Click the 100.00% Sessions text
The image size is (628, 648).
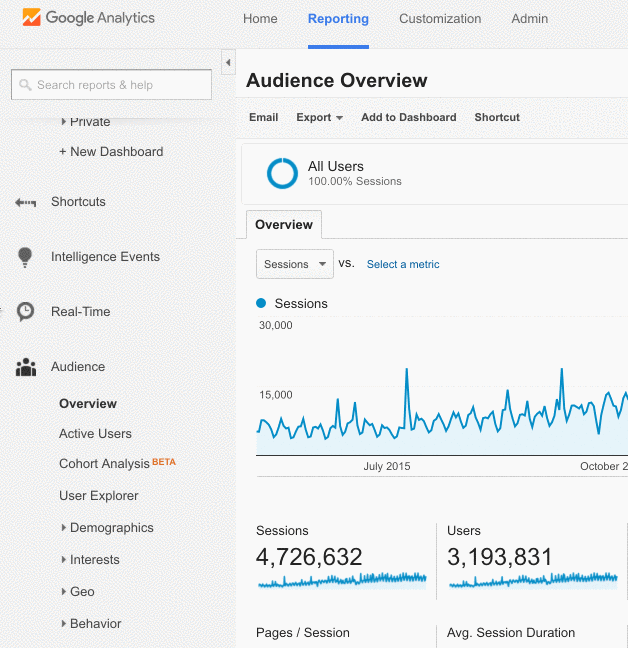355,181
